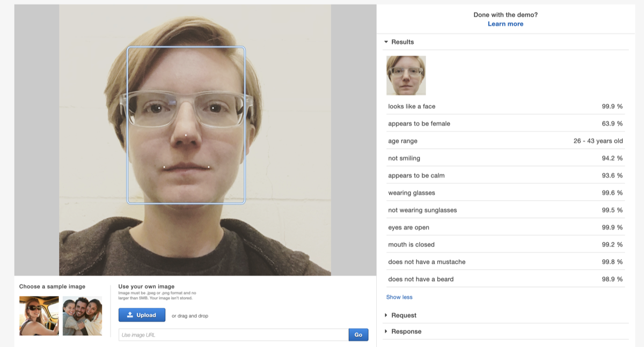The width and height of the screenshot is (644, 347).
Task: Choose the three-person group sample image
Action: point(82,316)
